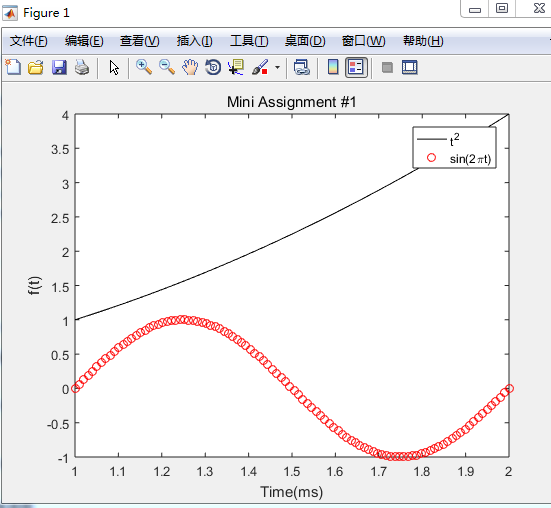Screen dimensions: 551x508
Task: Select the t² legend entry
Action: coord(454,140)
